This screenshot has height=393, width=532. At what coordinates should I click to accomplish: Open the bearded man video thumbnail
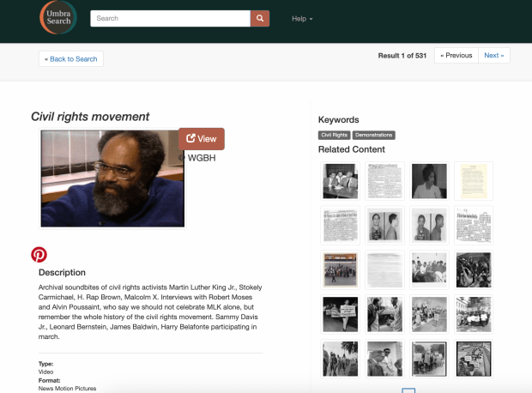point(112,178)
